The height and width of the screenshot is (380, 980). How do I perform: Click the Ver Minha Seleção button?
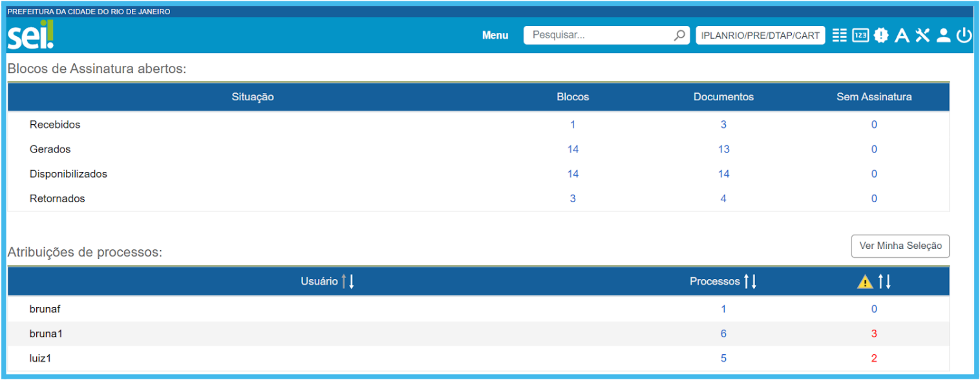[900, 246]
